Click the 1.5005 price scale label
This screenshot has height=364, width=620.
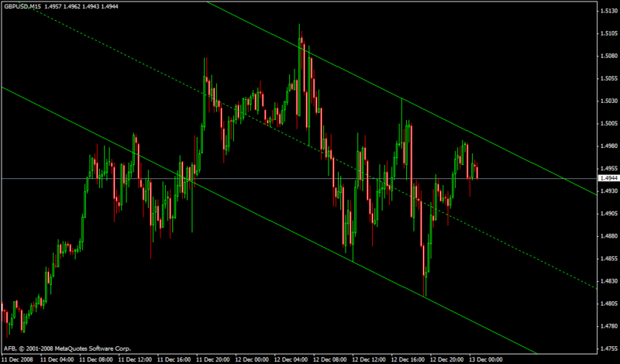tap(607, 124)
